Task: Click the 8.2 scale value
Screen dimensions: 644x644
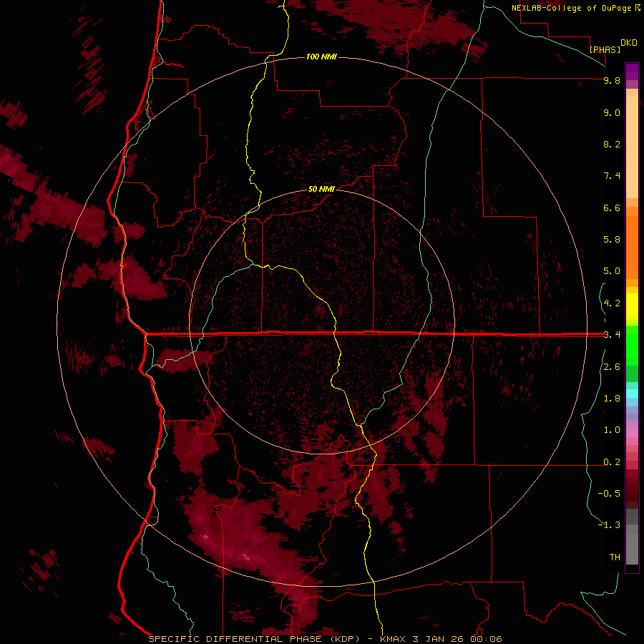Action: [x=612, y=144]
